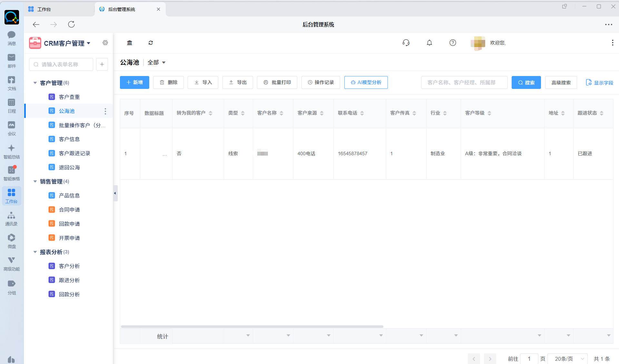Viewport: 619px width, 364px height.
Task: Click the help question mark icon
Action: click(x=453, y=43)
